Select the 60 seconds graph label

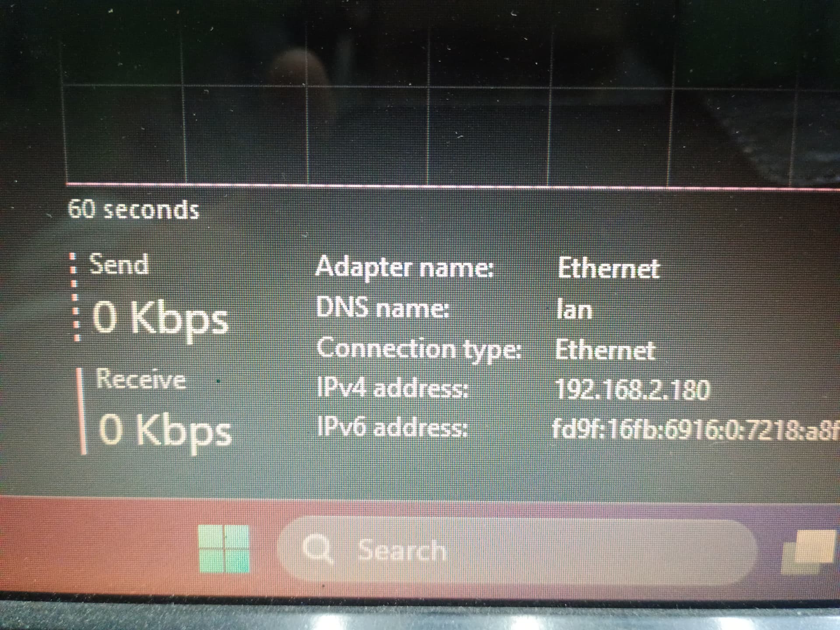[133, 209]
